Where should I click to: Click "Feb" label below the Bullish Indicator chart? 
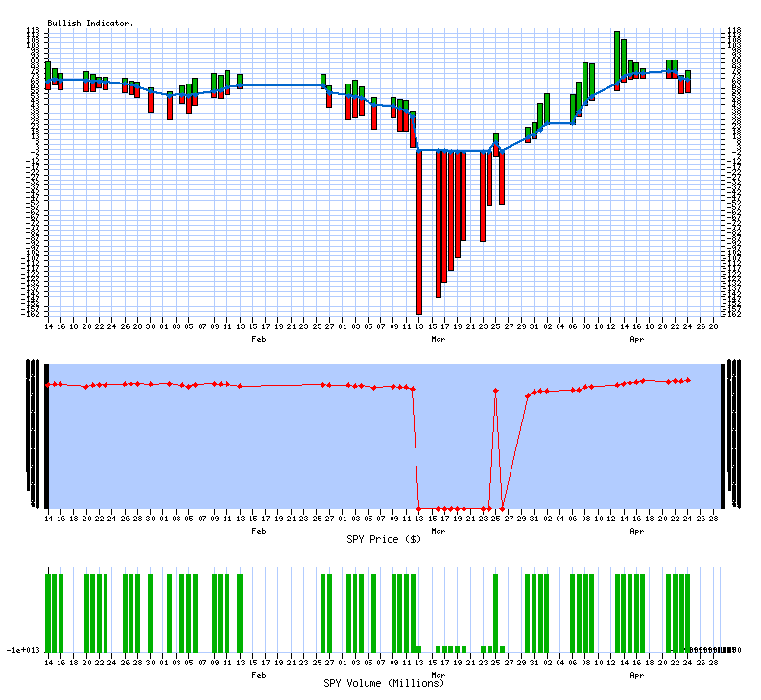[x=258, y=339]
